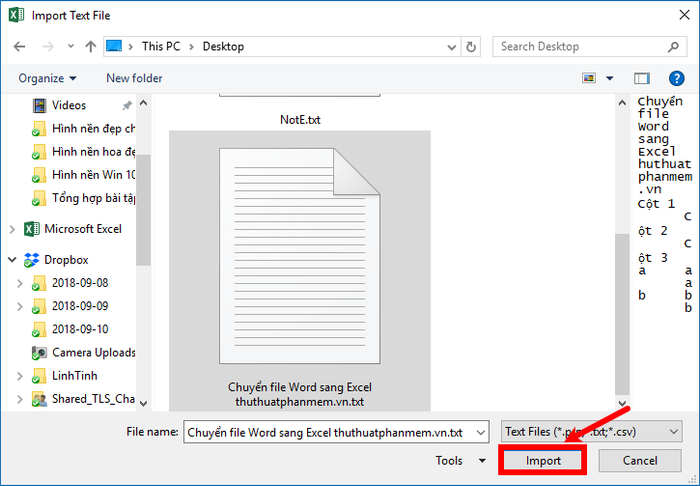Open the Text Files type dropdown

tap(592, 432)
